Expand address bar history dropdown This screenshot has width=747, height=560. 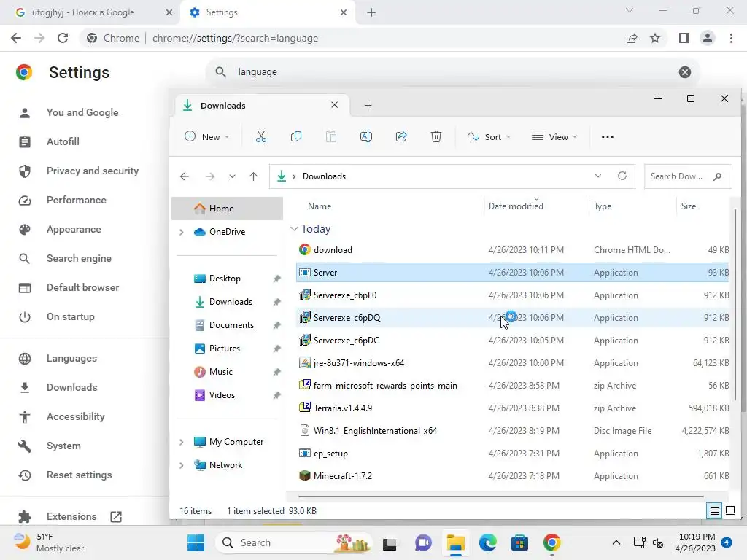[x=598, y=176]
